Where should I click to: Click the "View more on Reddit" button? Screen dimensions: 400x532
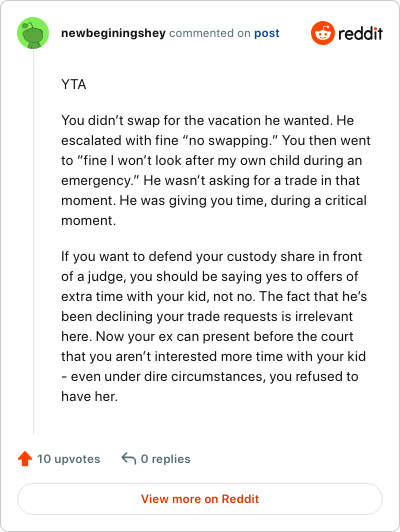(x=200, y=499)
